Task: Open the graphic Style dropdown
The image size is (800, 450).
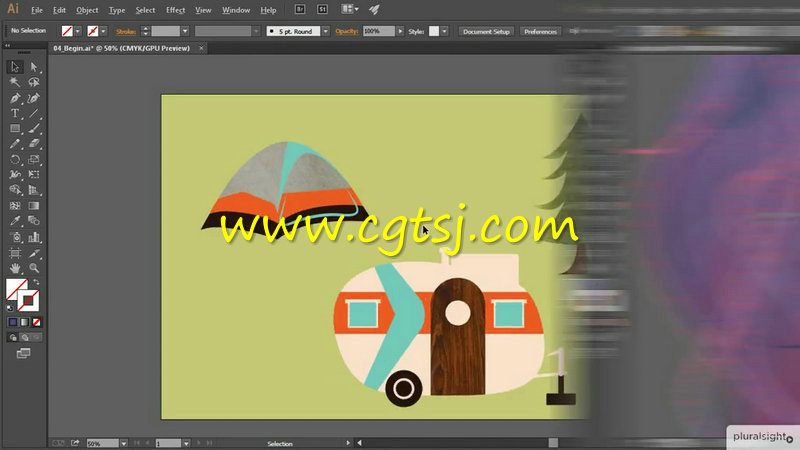Action: (444, 32)
